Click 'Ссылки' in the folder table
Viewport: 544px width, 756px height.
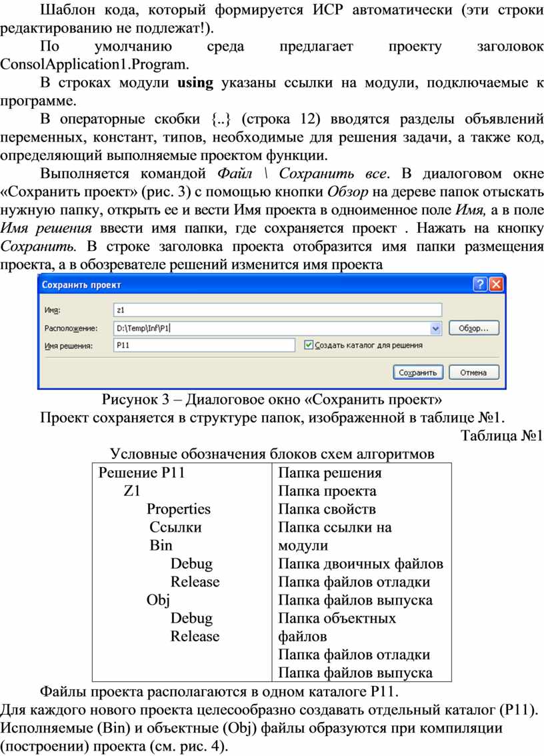(x=175, y=527)
